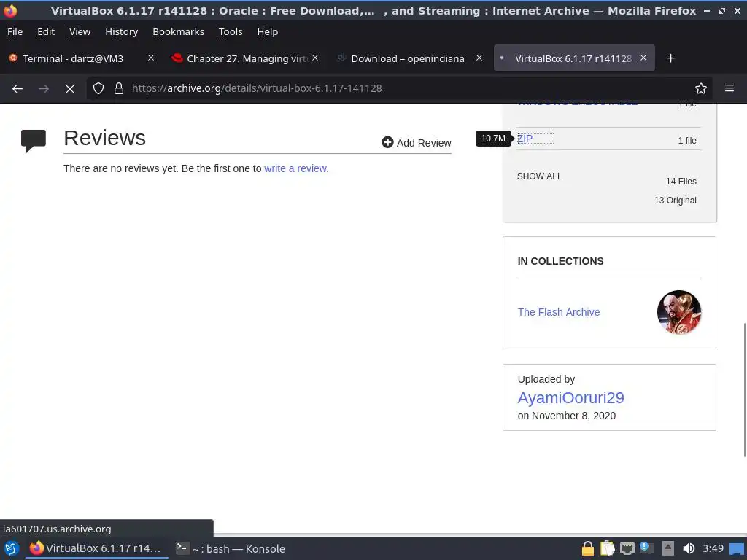Click the '14 Files' count text
747x560 pixels.
point(681,182)
